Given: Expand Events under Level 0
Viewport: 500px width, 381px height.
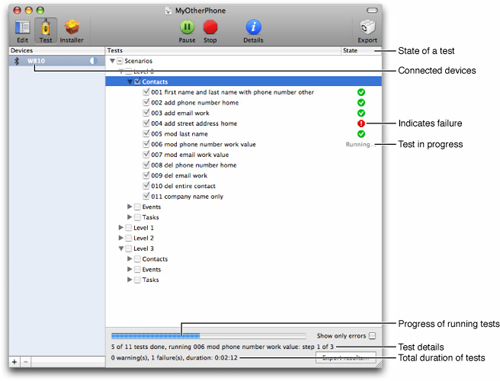Looking at the screenshot, I should [130, 207].
